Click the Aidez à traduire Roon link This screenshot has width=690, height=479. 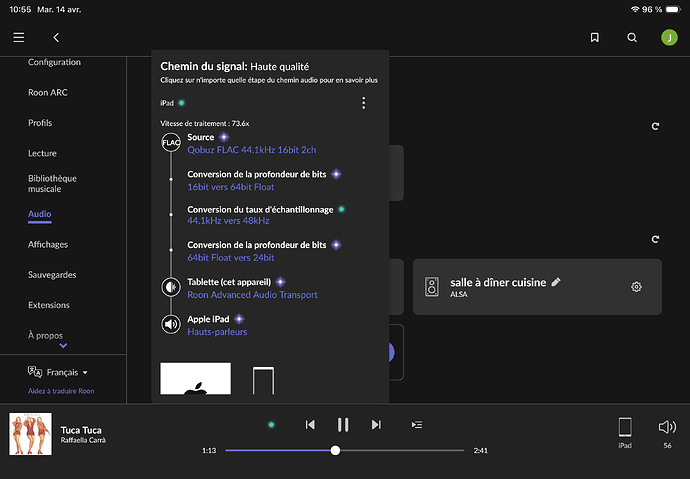pyautogui.click(x=61, y=391)
